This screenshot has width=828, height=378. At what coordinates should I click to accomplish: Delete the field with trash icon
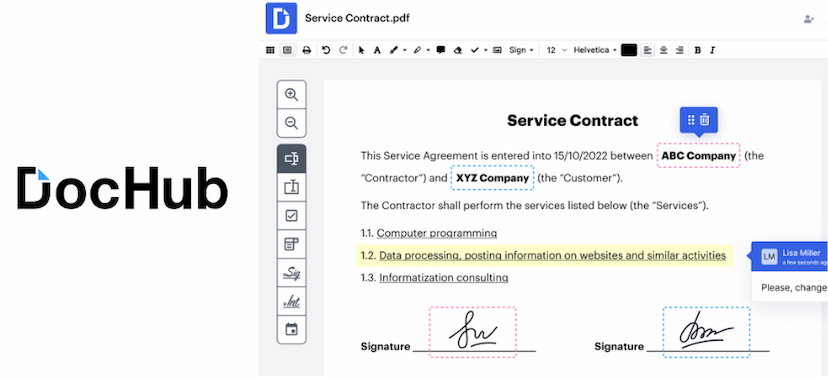[704, 120]
